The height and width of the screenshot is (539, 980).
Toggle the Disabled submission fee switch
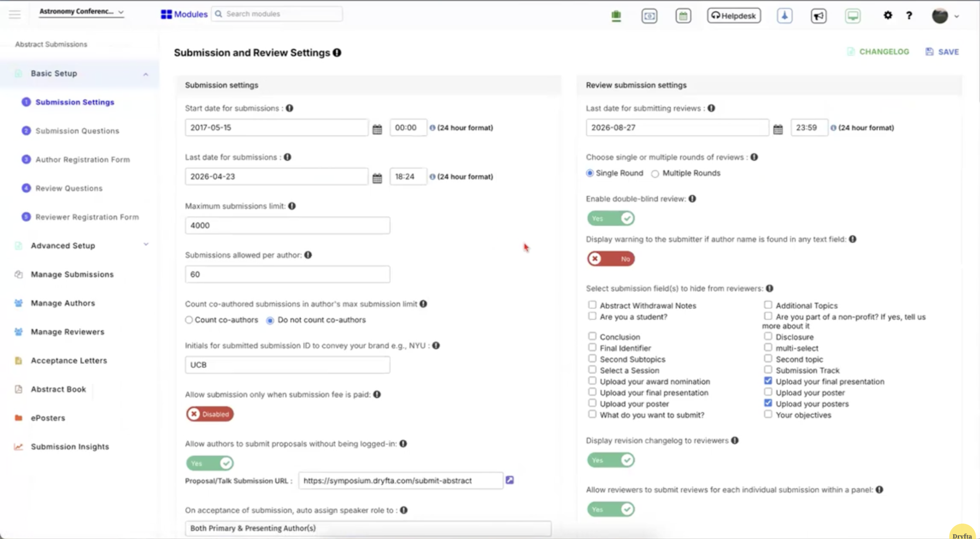coord(210,414)
